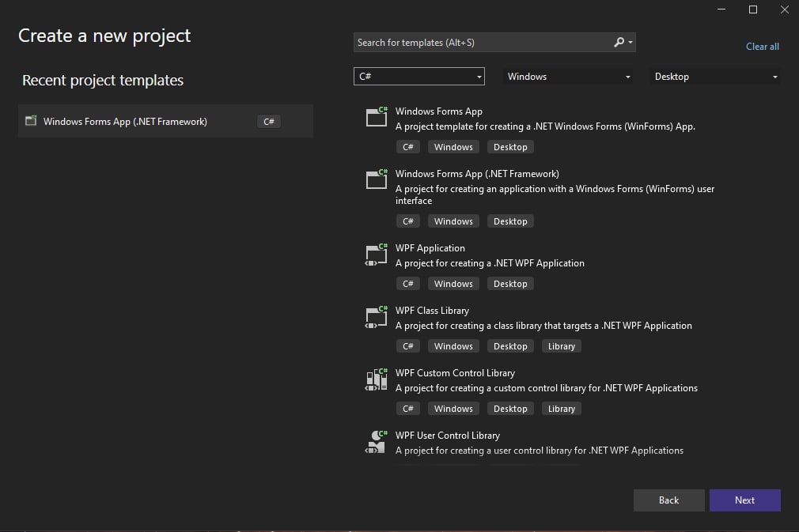The height and width of the screenshot is (532, 799).
Task: Click the Windows Forms App template icon
Action: pyautogui.click(x=377, y=116)
